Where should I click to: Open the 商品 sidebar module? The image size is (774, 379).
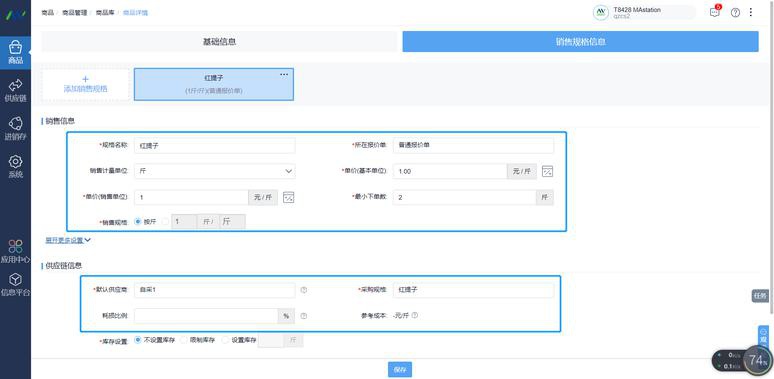coord(15,52)
